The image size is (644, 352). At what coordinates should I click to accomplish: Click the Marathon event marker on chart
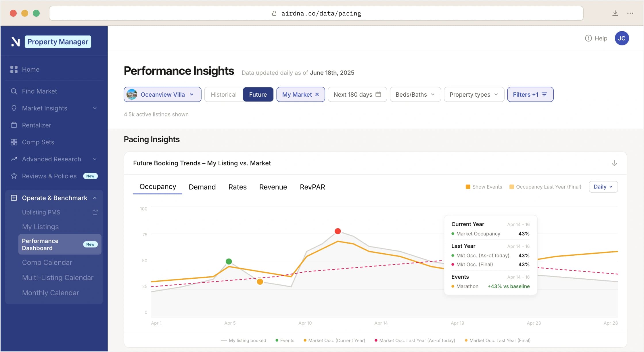[260, 282]
